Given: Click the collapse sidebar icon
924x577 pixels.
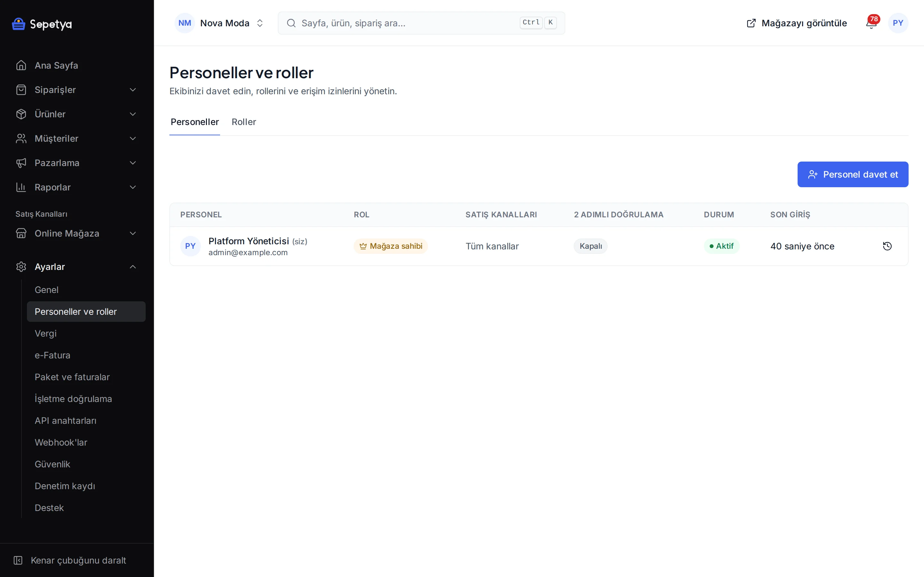Looking at the screenshot, I should pos(18,560).
